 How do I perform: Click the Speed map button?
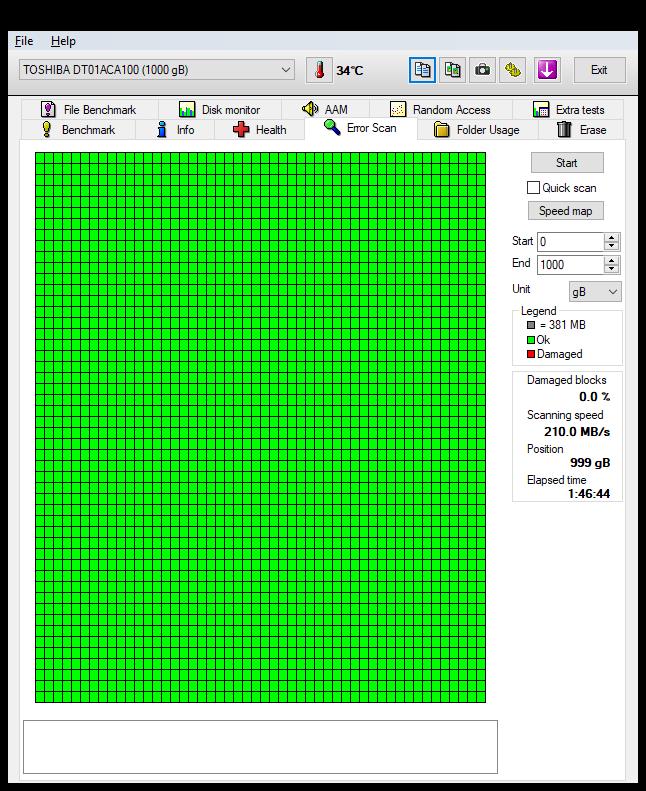(565, 211)
